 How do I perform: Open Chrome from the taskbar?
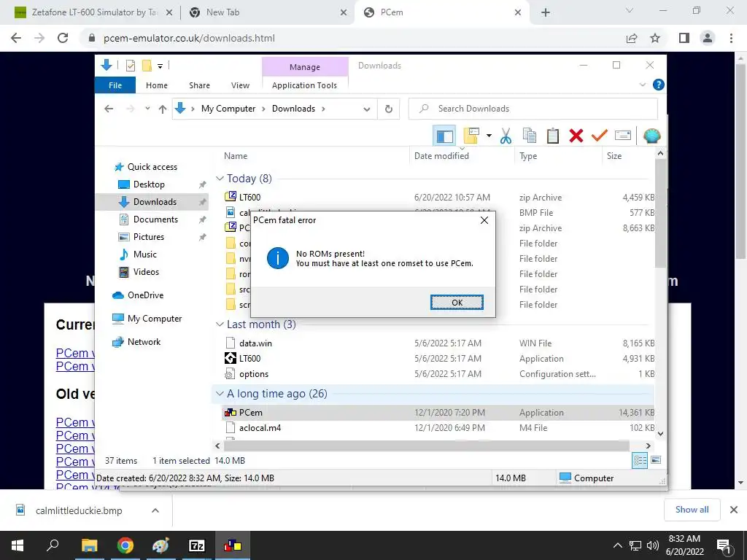click(x=125, y=545)
